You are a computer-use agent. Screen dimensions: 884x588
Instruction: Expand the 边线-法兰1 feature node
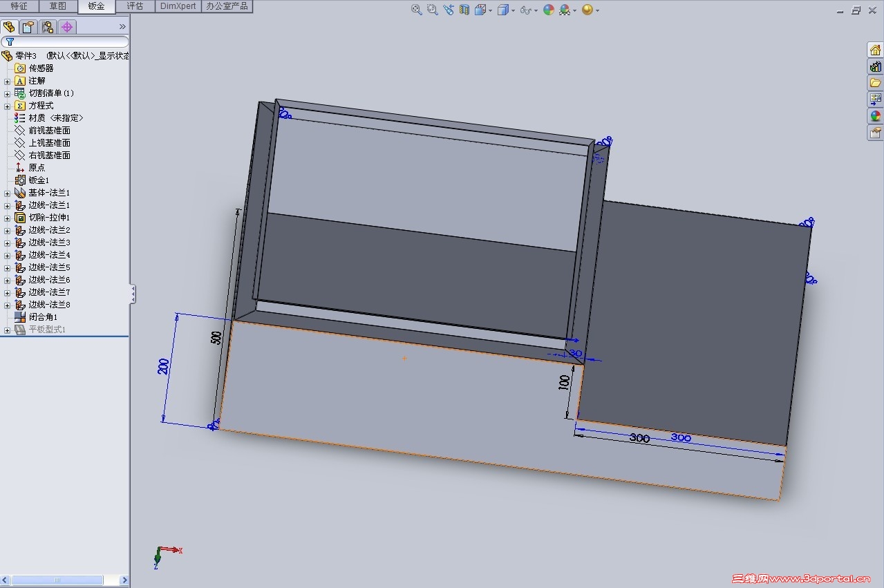pos(7,205)
